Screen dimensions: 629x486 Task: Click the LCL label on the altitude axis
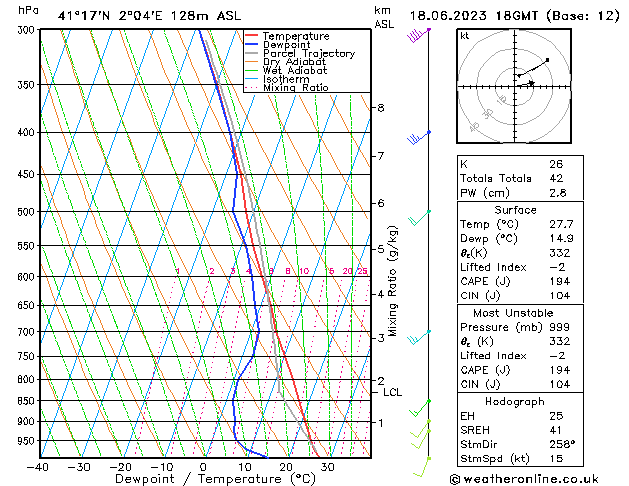coord(392,393)
